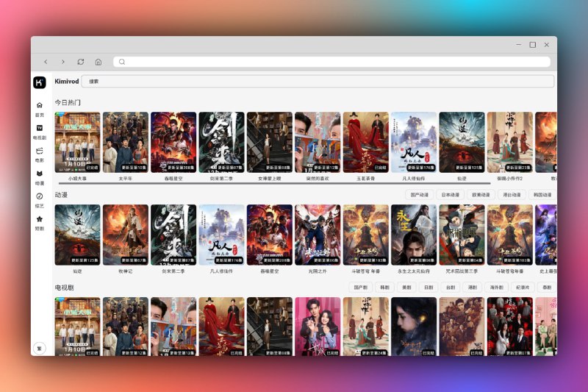Click the 动漫 section heading above anime row
588x392 pixels.
click(x=61, y=195)
